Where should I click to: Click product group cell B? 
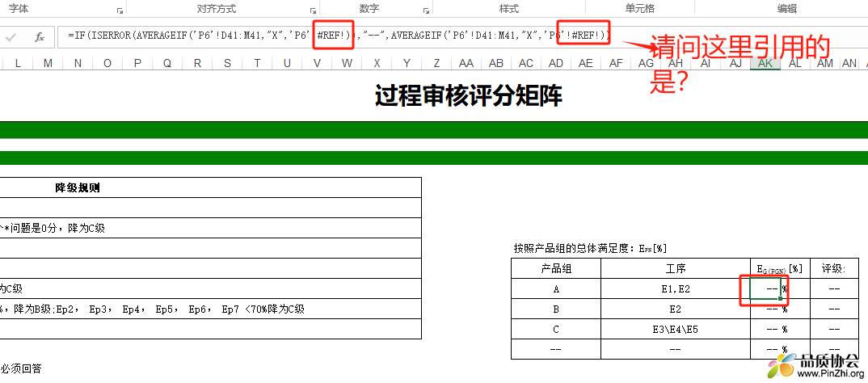(x=556, y=309)
